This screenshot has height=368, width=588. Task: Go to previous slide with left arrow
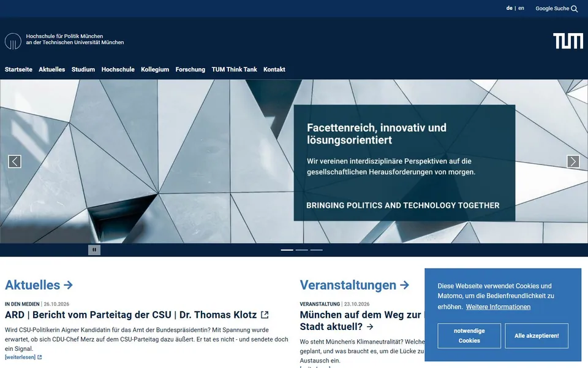(x=15, y=161)
